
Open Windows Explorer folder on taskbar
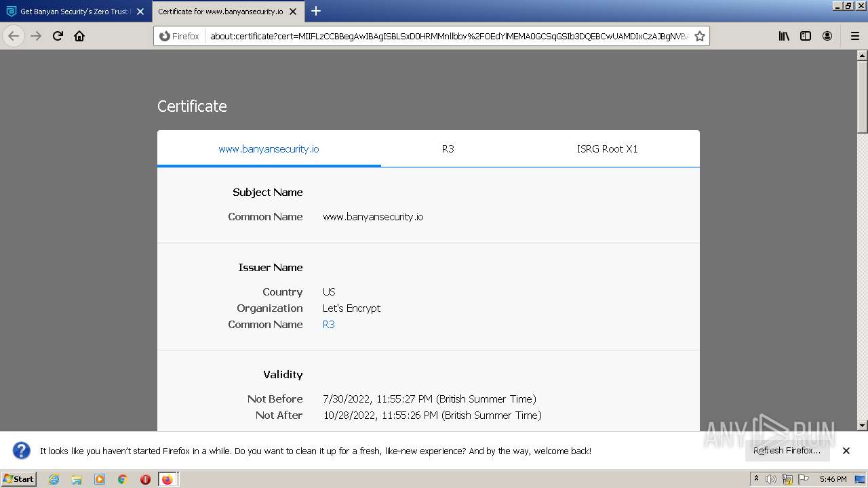(77, 479)
